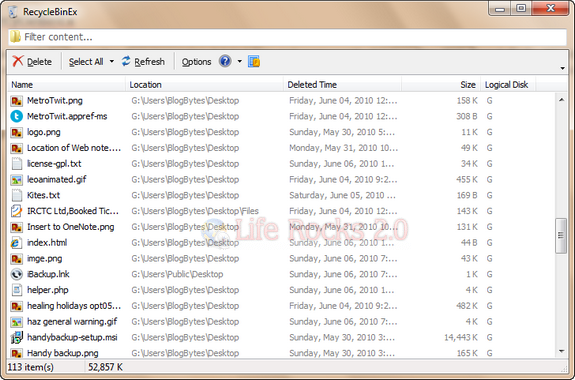Image resolution: width=575 pixels, height=380 pixels.
Task: Click the 113 item(s) status text
Action: 31,367
